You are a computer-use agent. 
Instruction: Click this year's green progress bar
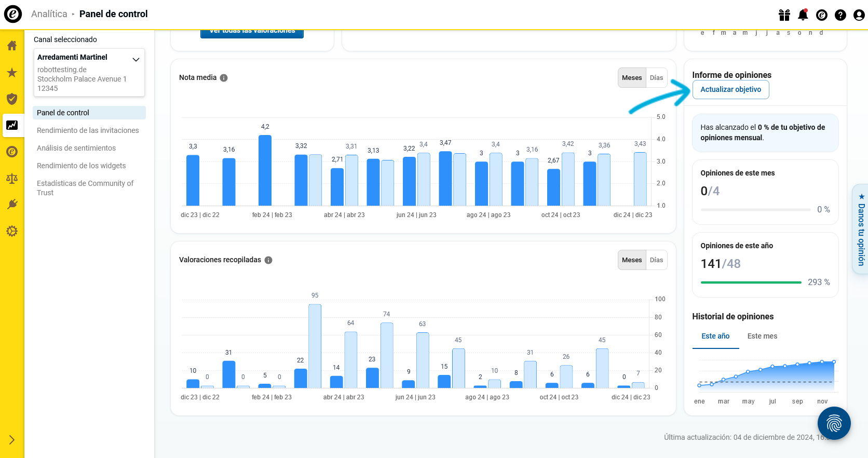pyautogui.click(x=751, y=282)
